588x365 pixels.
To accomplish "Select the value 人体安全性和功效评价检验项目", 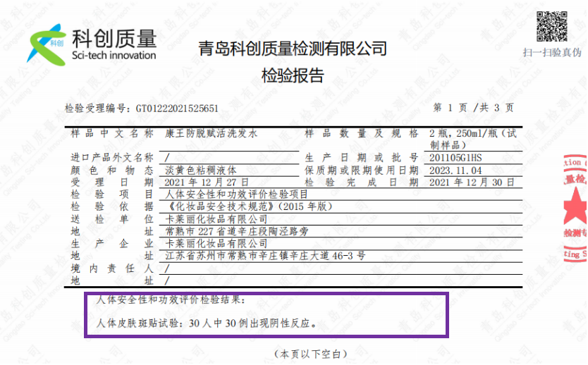I will (x=237, y=194).
